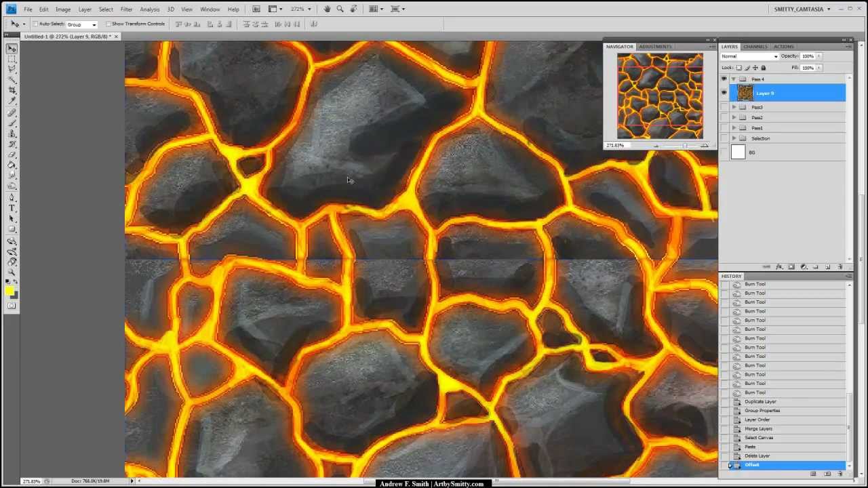Open the File menu
This screenshot has width=868, height=488.
[28, 9]
